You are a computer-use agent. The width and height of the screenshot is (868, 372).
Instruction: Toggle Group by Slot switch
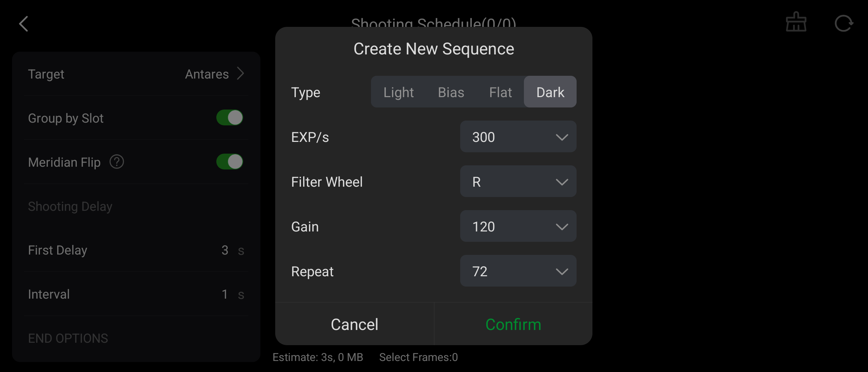(x=230, y=118)
